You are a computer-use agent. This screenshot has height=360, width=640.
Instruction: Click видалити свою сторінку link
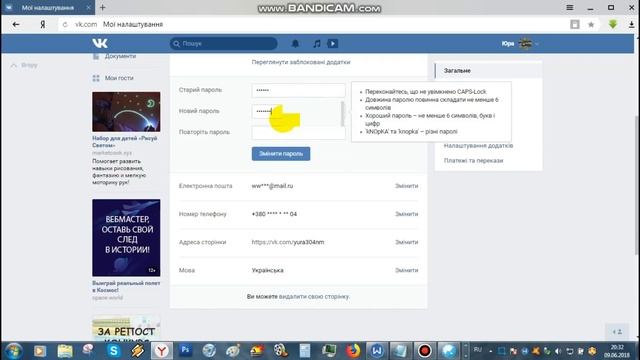(x=314, y=297)
